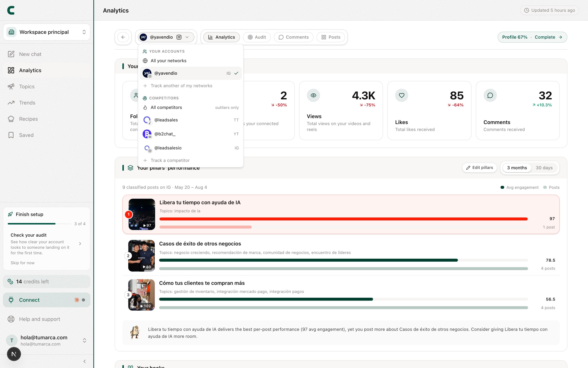Open Analytics in the sidebar

pos(47,70)
